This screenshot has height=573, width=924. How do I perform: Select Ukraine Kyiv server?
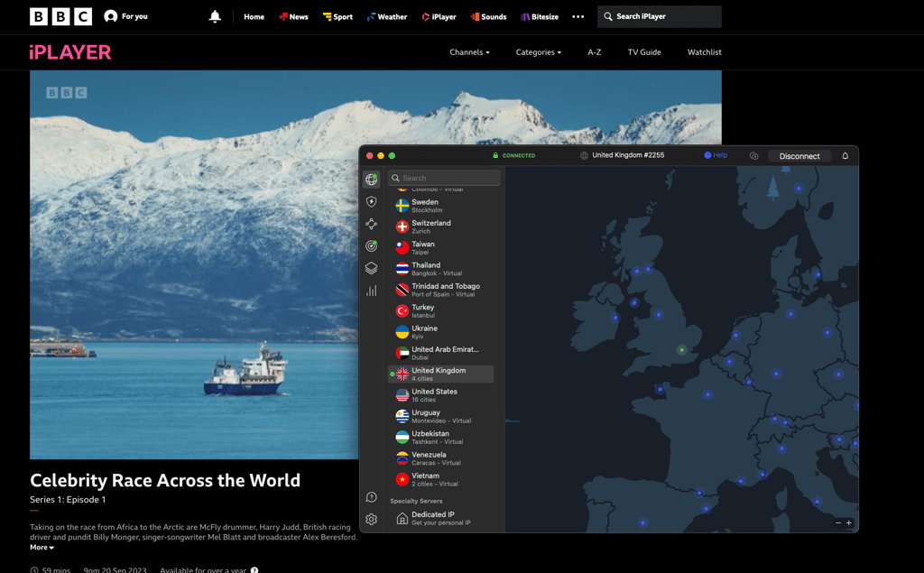pos(440,332)
